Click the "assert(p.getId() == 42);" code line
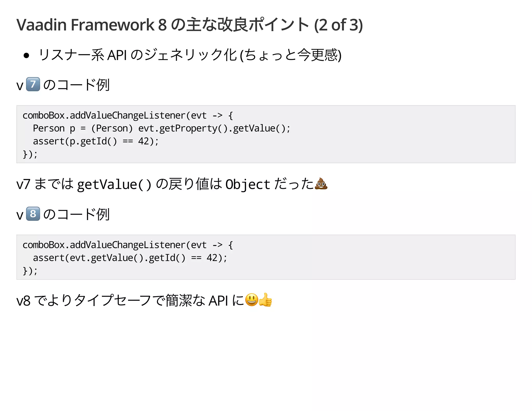This screenshot has height=411, width=532. tap(96, 141)
